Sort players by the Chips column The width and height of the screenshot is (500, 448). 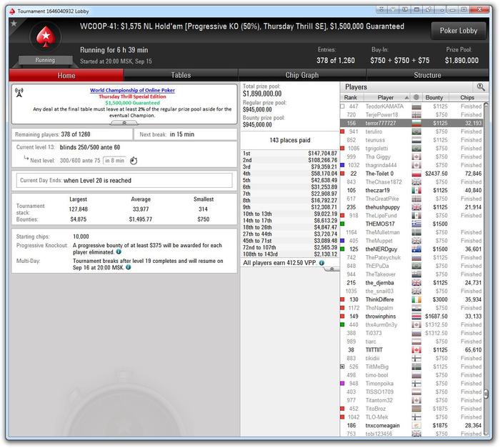467,97
